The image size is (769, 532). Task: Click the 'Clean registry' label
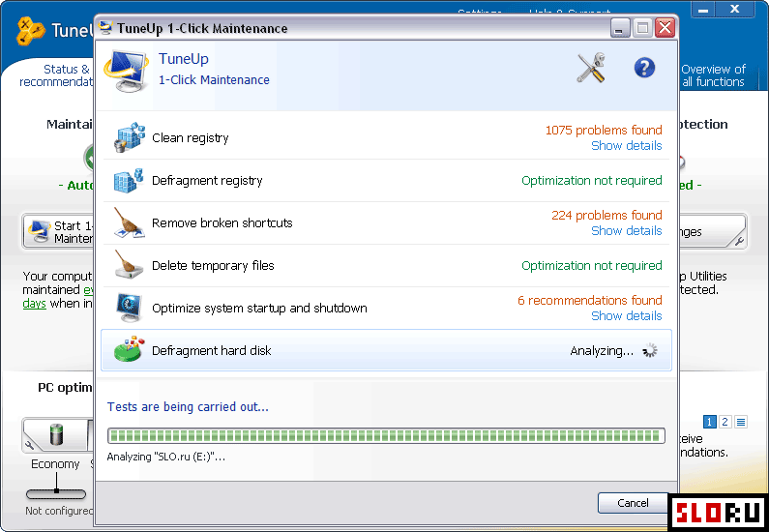point(191,137)
